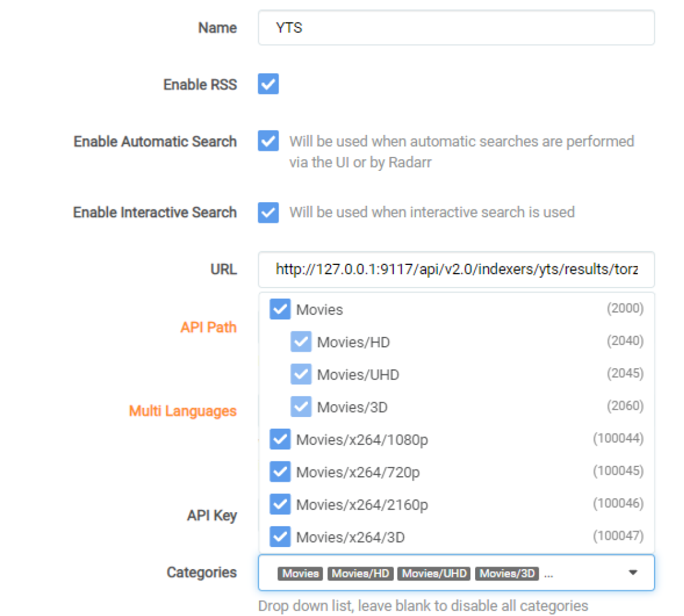Remove the Movies tag chip
The height and width of the screenshot is (616, 684).
pyautogui.click(x=300, y=573)
